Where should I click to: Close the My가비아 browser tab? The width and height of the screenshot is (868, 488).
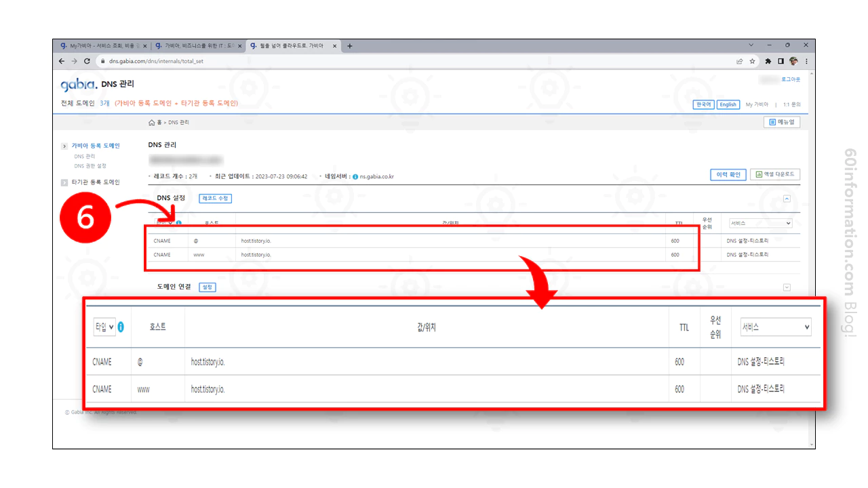tap(145, 46)
